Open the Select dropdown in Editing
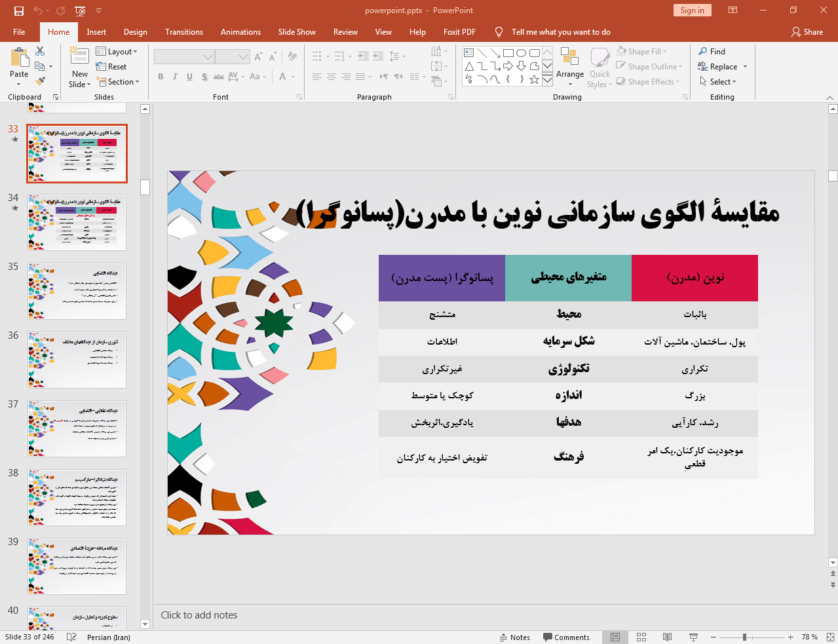 718,81
